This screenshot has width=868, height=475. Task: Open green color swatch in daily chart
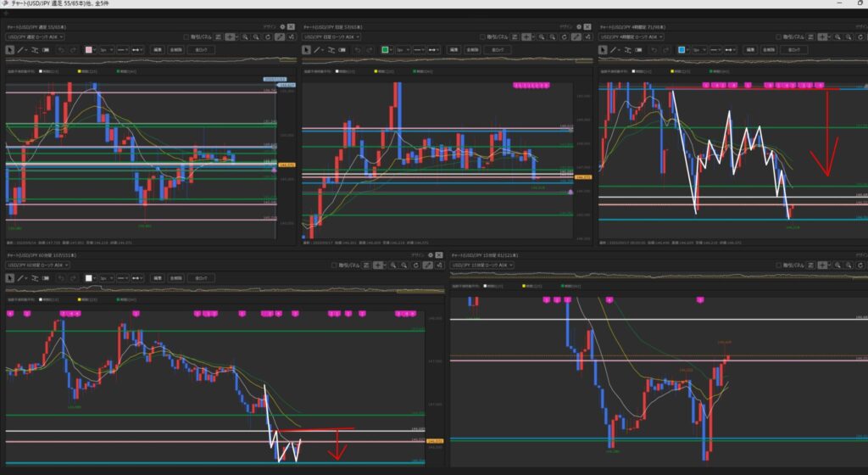point(385,50)
